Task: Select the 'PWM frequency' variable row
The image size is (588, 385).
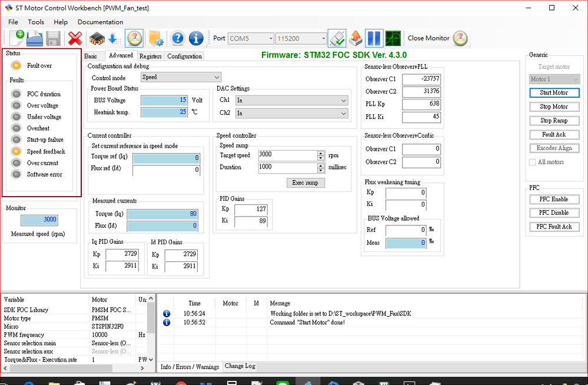Action: click(75, 335)
